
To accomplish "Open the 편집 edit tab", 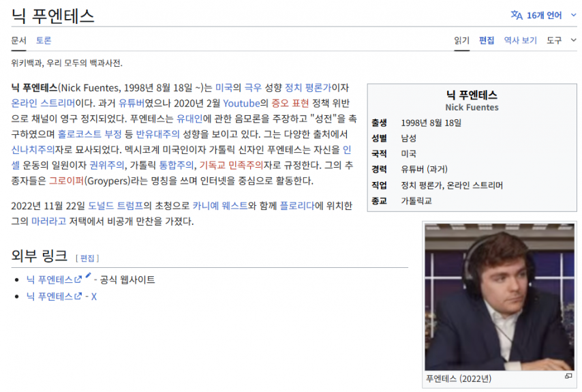I will (x=486, y=40).
